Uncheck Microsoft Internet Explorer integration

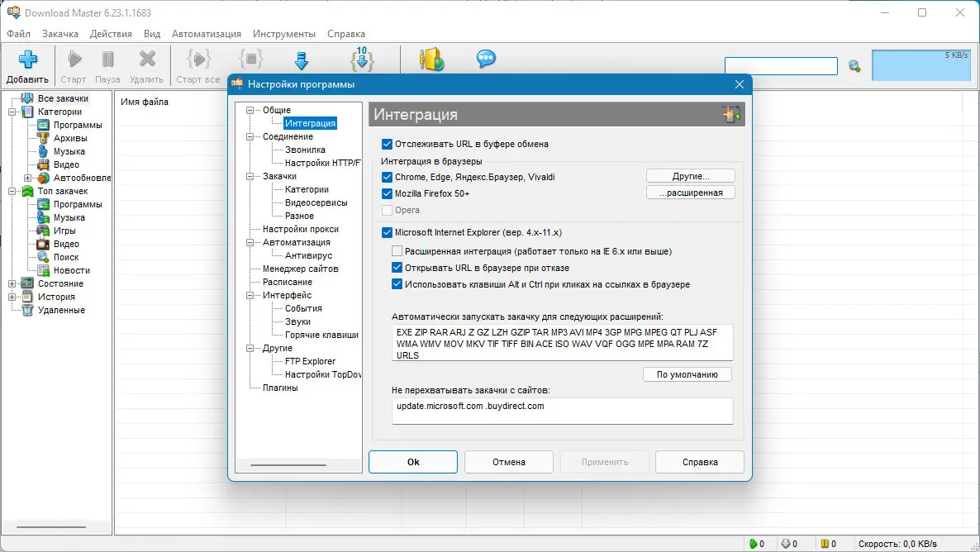387,232
